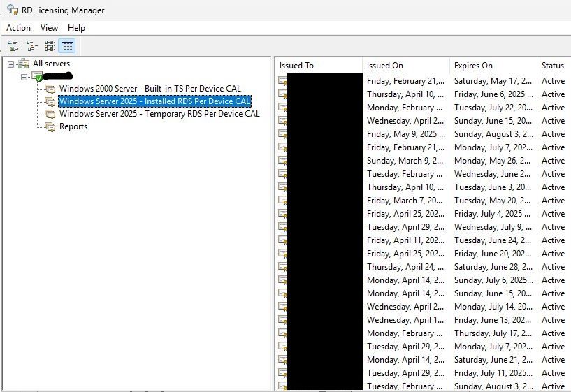Sort by the Expires On column header
Screen dimensions: 571x392
click(493, 66)
